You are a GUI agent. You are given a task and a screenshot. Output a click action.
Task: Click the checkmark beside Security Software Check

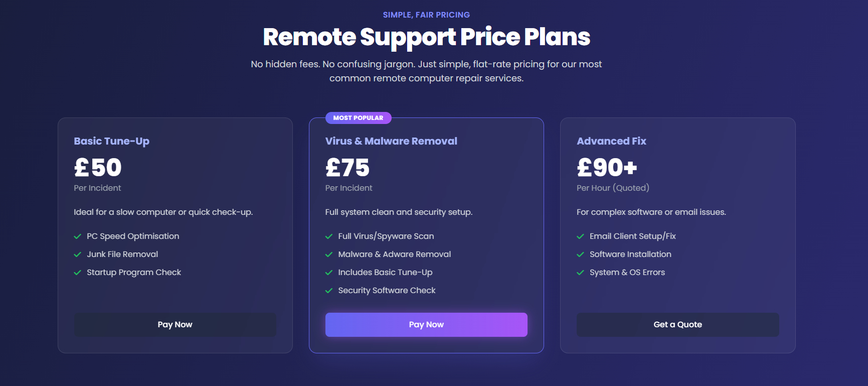click(329, 290)
